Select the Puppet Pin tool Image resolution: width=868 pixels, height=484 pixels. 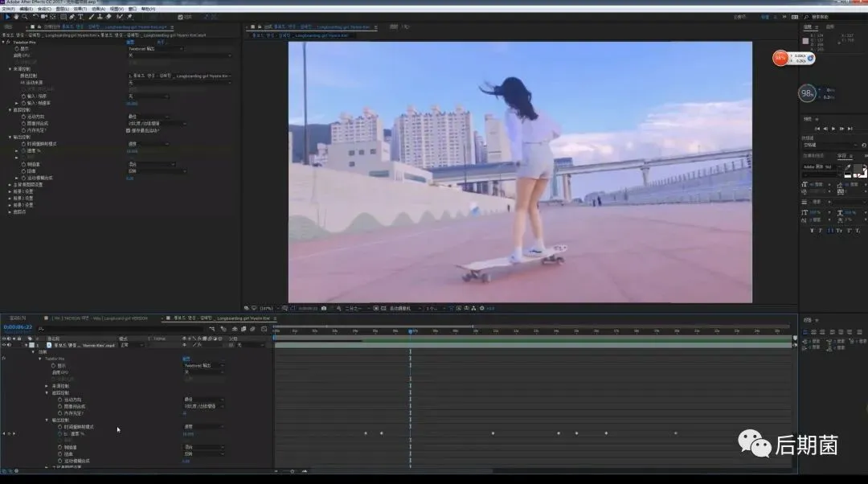(x=129, y=16)
